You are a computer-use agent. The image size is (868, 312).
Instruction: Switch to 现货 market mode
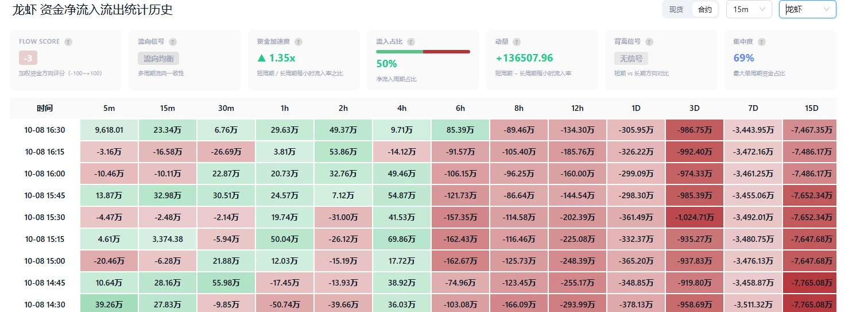click(676, 9)
